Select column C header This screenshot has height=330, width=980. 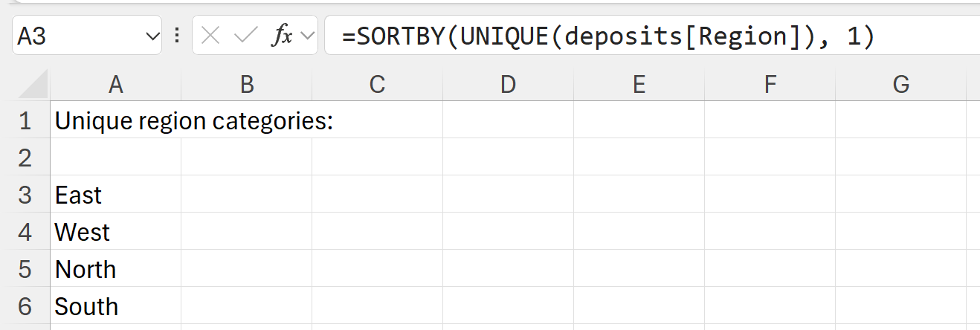377,85
